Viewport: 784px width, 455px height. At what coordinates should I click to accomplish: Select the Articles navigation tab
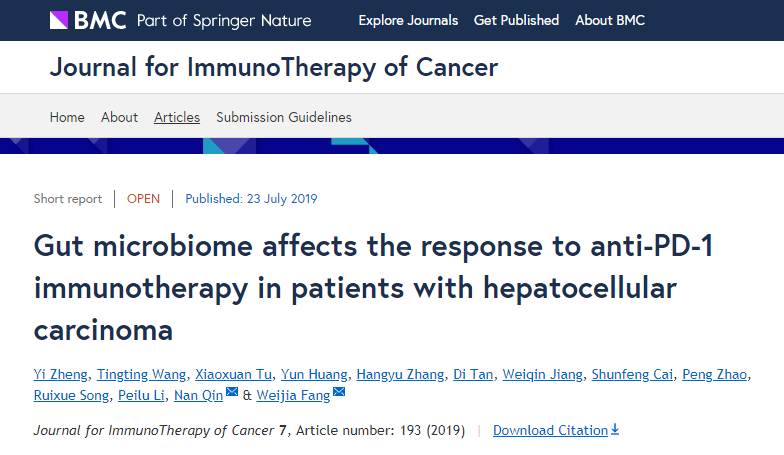(177, 117)
